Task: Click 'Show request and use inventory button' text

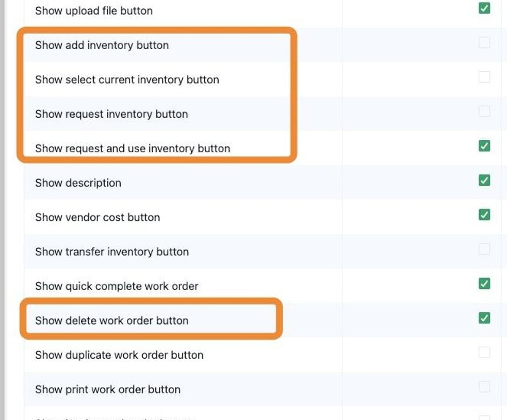Action: click(x=133, y=149)
